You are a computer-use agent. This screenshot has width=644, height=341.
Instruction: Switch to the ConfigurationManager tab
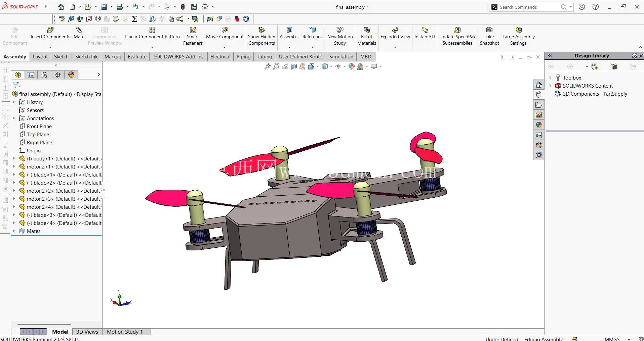click(x=44, y=75)
